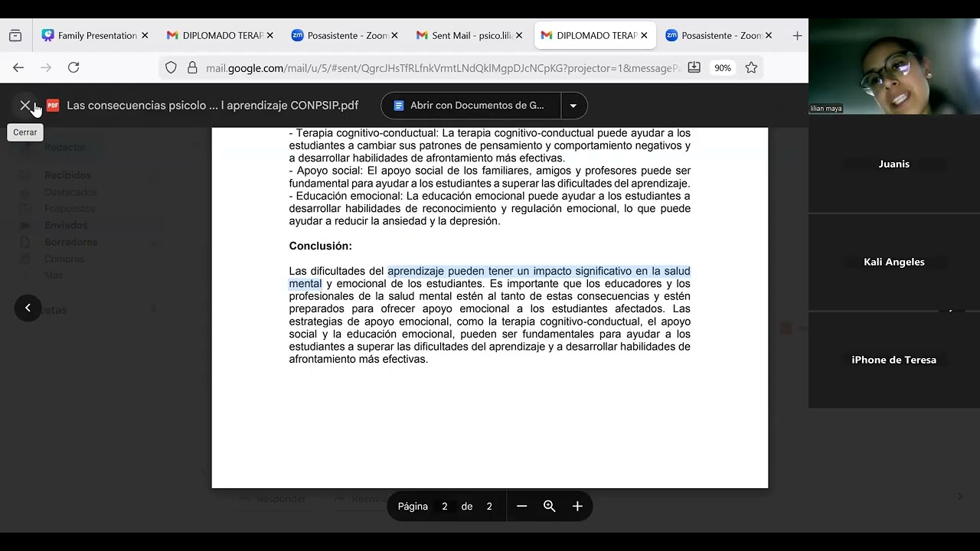This screenshot has height=551, width=980.
Task: Click browser back arrow
Action: [x=18, y=67]
